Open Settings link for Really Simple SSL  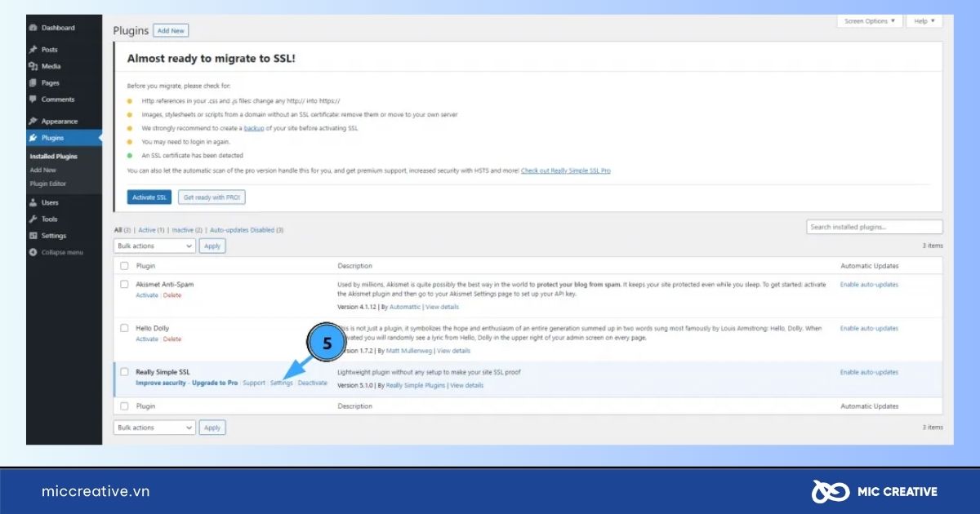click(x=281, y=383)
